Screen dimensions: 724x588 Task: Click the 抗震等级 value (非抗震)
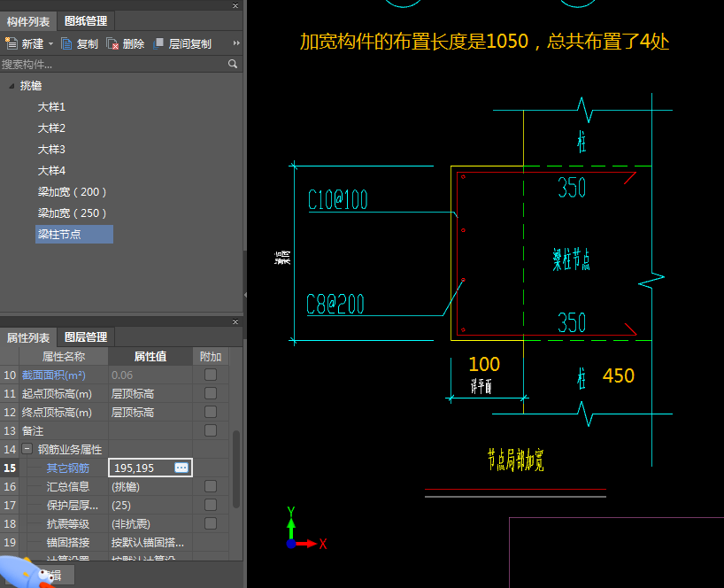click(x=150, y=523)
